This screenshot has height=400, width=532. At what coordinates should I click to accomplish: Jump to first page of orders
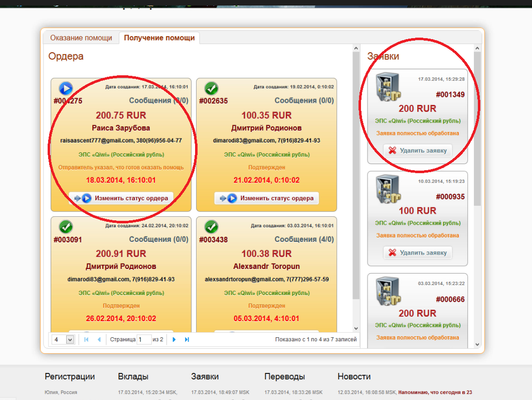(x=86, y=340)
